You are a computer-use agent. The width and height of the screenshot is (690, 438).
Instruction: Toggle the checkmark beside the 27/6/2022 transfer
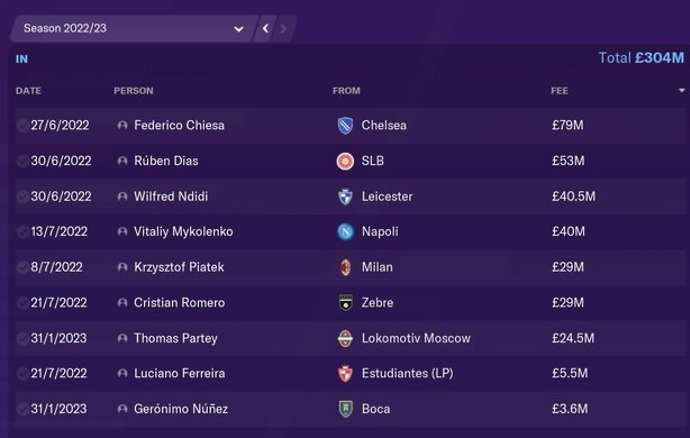click(x=22, y=126)
